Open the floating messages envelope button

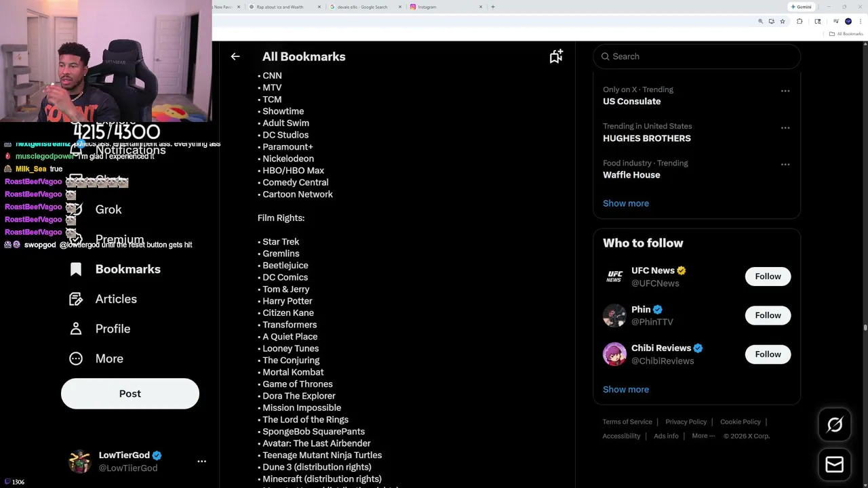pos(835,464)
